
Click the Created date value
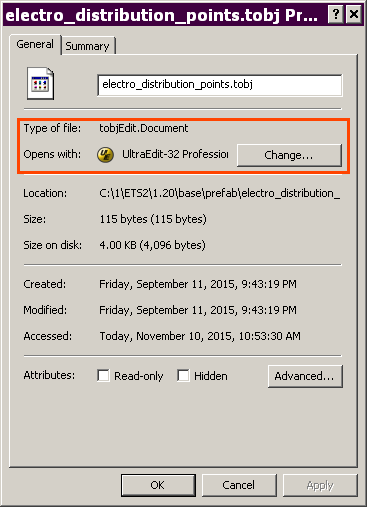click(x=198, y=284)
